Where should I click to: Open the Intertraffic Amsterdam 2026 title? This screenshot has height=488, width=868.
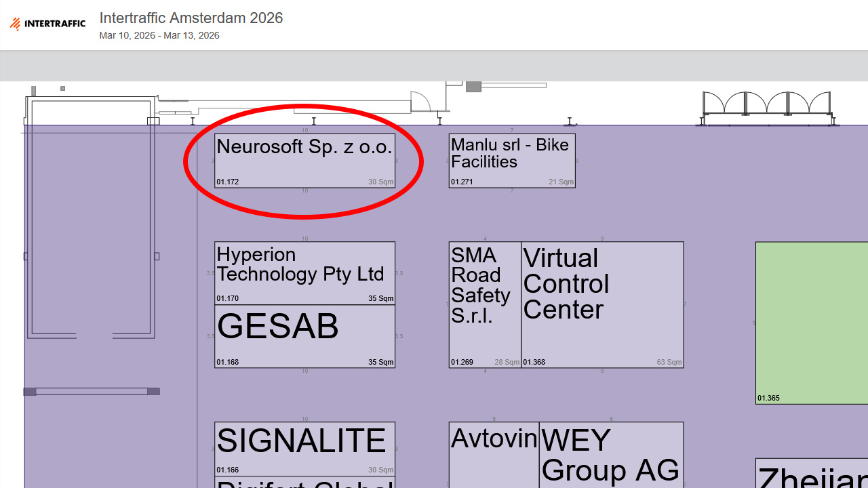191,18
